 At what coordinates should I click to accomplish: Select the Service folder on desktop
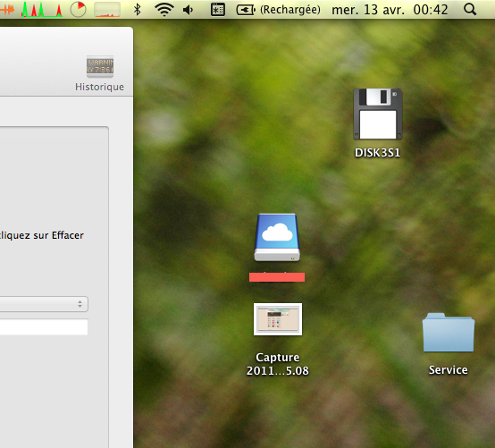coord(449,333)
